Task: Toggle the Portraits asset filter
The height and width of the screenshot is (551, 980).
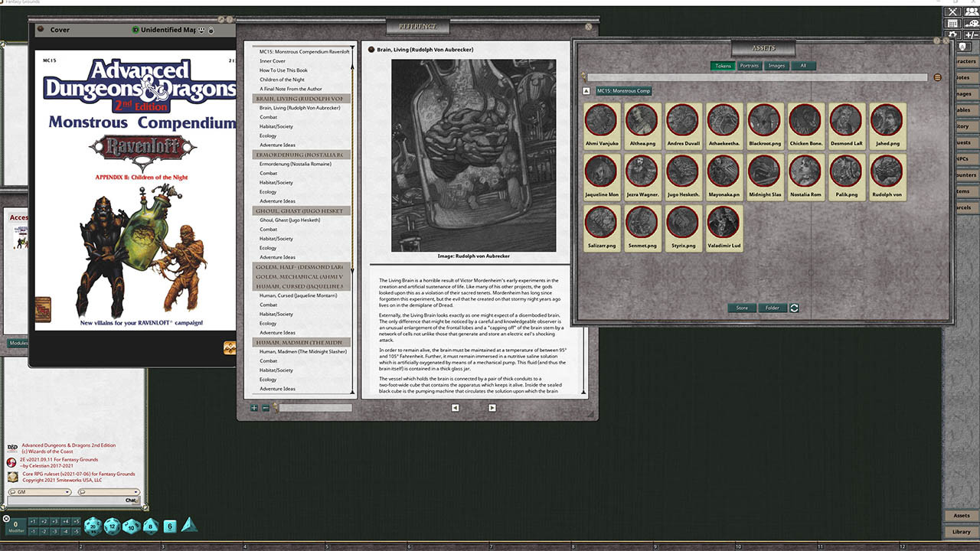Action: 750,66
